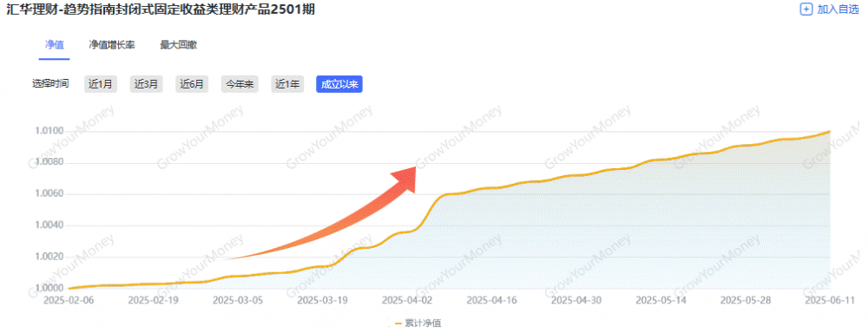Screen dimensions: 868x333
Task: Click the 选择时间 label
Action: coord(50,84)
